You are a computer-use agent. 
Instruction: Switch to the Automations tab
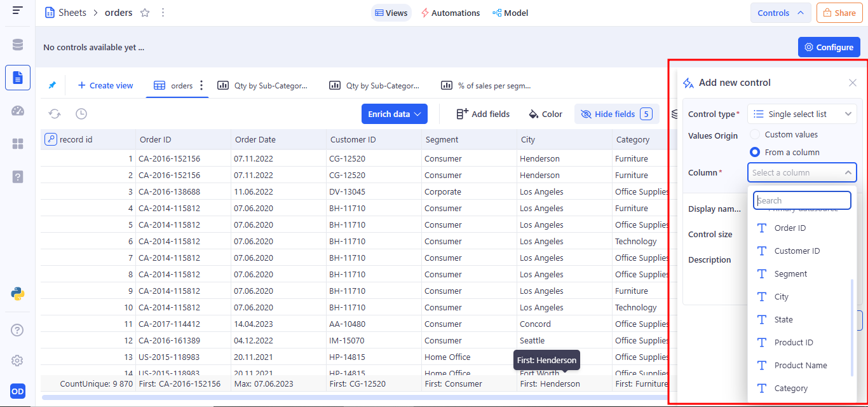[450, 13]
